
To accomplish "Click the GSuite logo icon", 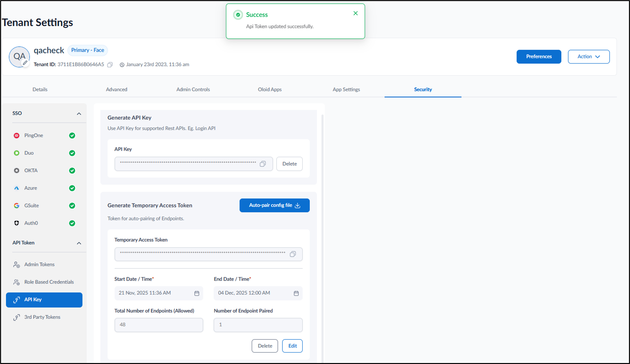I will [16, 205].
